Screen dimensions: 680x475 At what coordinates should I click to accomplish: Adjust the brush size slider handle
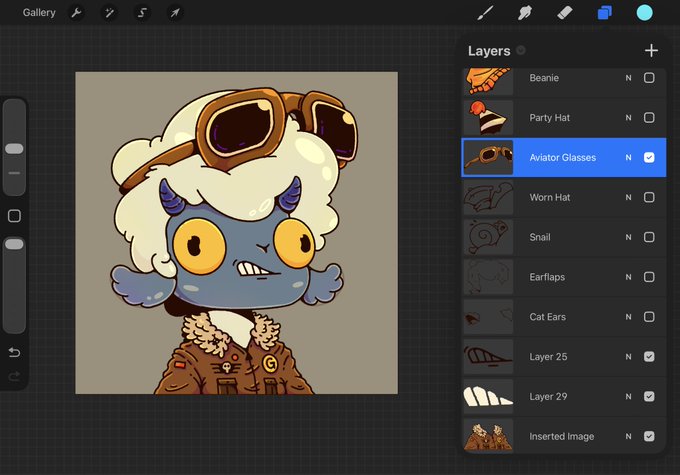coord(14,149)
